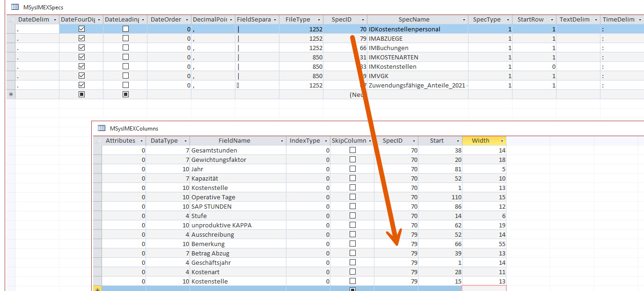Open the Width column dropdown arrow
644x291 pixels.
click(502, 141)
